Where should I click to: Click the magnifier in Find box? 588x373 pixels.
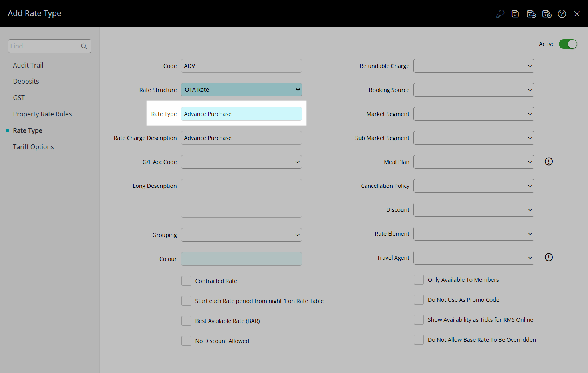[84, 46]
